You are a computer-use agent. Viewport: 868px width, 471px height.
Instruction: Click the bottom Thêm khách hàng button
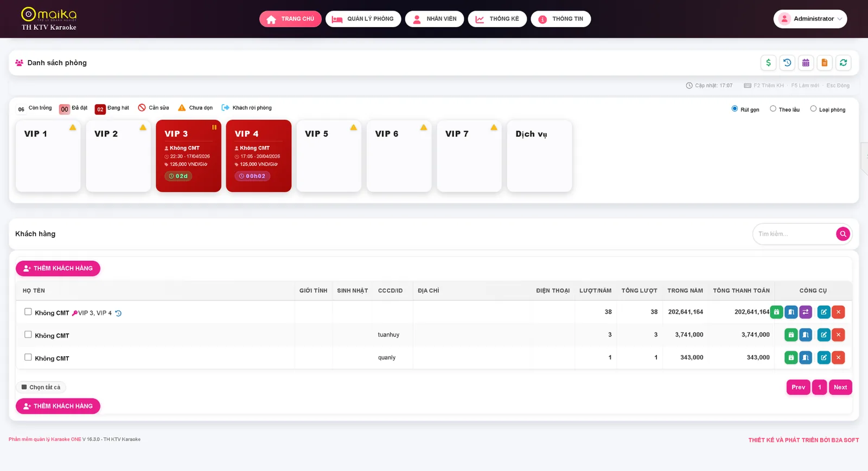point(58,406)
